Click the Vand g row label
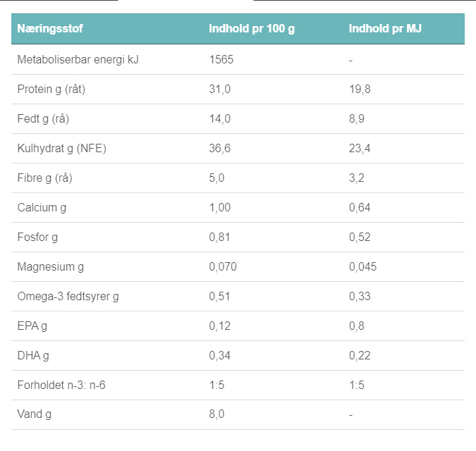The image size is (476, 451). click(35, 414)
